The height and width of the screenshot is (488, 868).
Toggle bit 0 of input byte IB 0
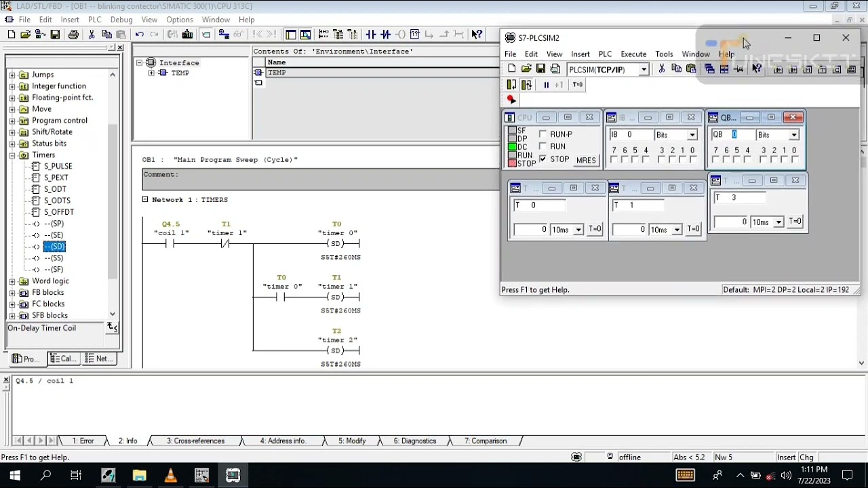pyautogui.click(x=692, y=160)
